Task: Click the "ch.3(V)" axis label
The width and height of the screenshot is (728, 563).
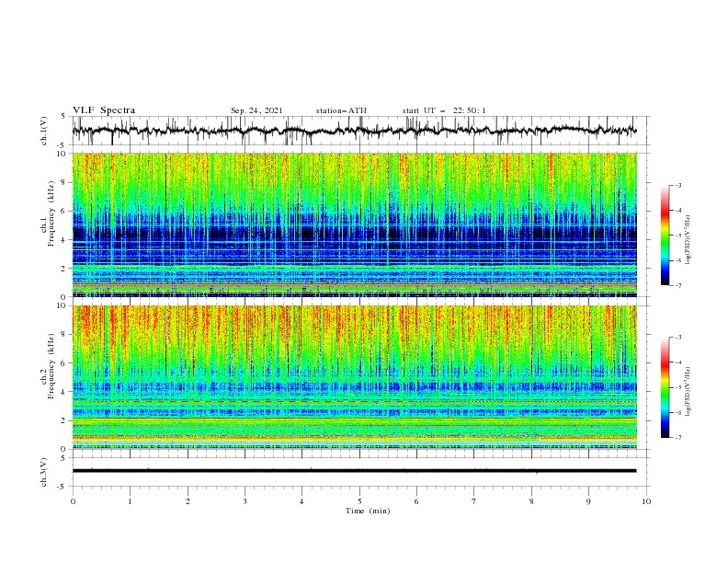Action: pyautogui.click(x=44, y=472)
